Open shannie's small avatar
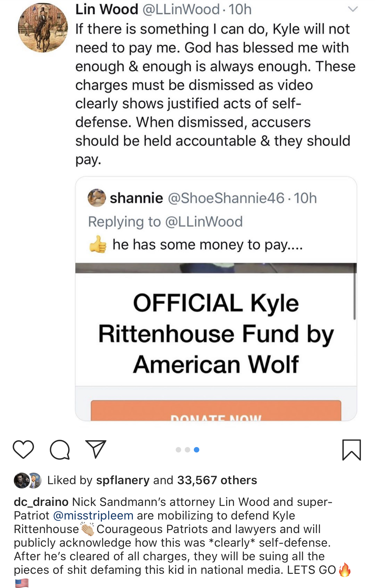375x588 pixels. 97,198
